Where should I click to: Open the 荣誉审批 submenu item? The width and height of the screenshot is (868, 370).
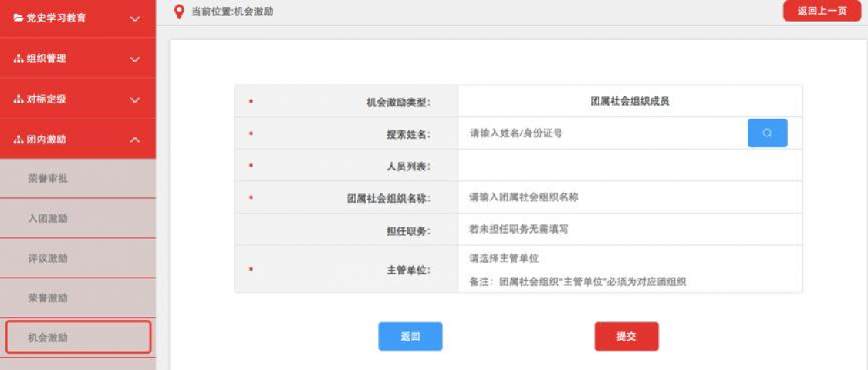point(48,179)
